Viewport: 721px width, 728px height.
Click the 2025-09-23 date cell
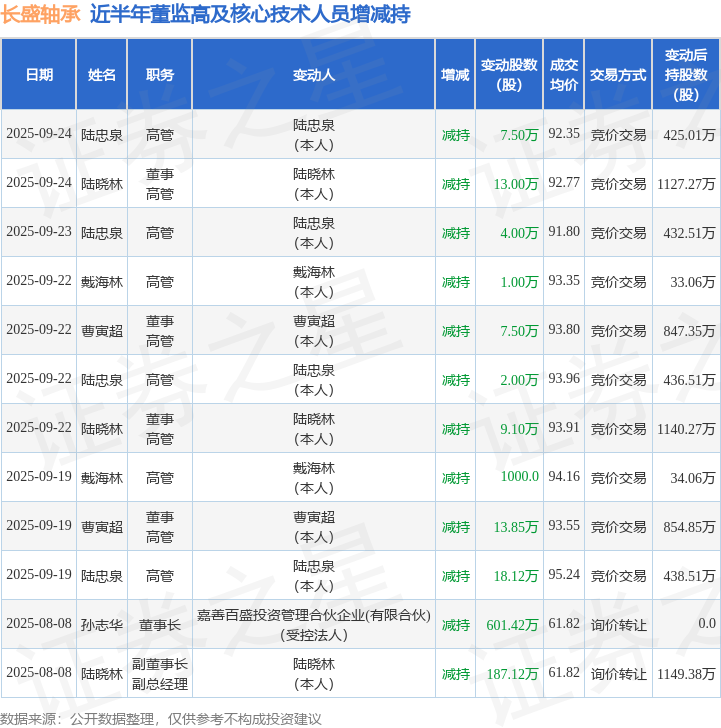tap(39, 232)
